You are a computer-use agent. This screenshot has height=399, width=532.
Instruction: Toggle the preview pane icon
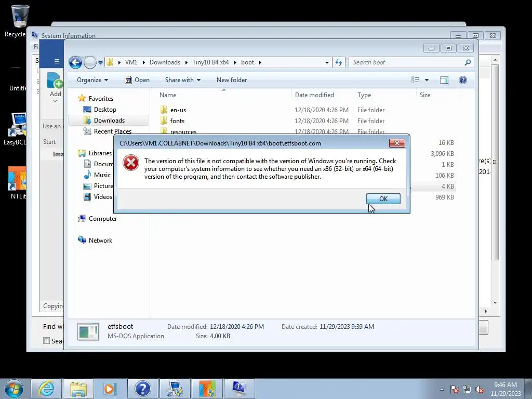pos(444,80)
